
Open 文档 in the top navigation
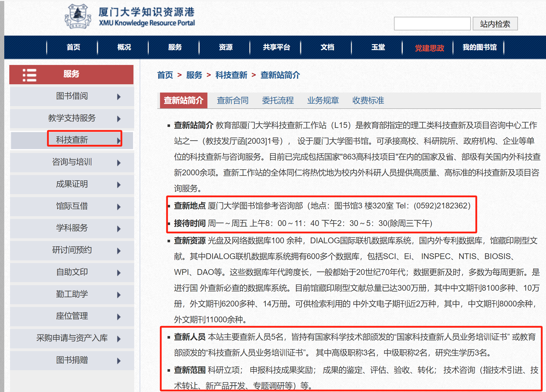pos(327,47)
